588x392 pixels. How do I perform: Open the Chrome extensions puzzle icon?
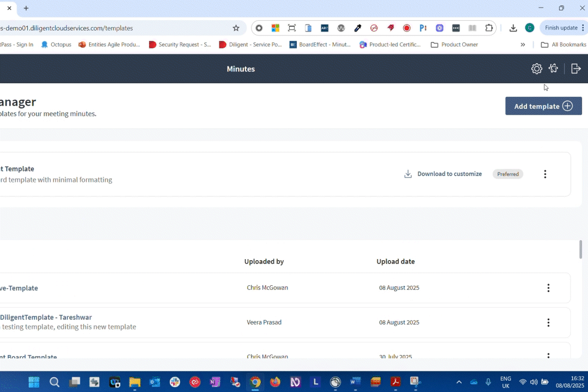click(488, 28)
